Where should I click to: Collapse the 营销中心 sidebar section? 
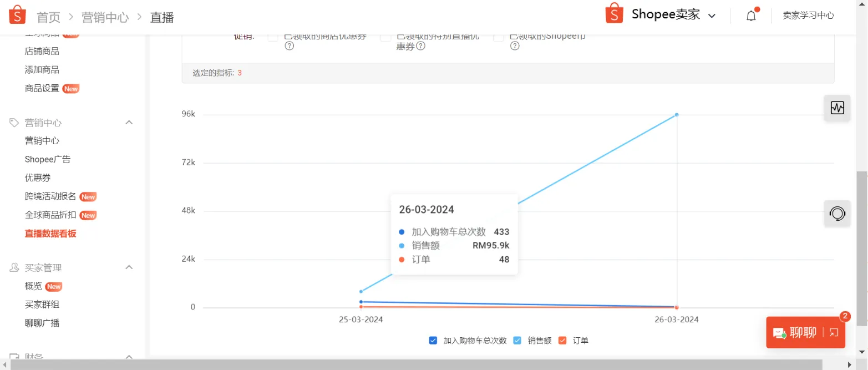(x=129, y=122)
